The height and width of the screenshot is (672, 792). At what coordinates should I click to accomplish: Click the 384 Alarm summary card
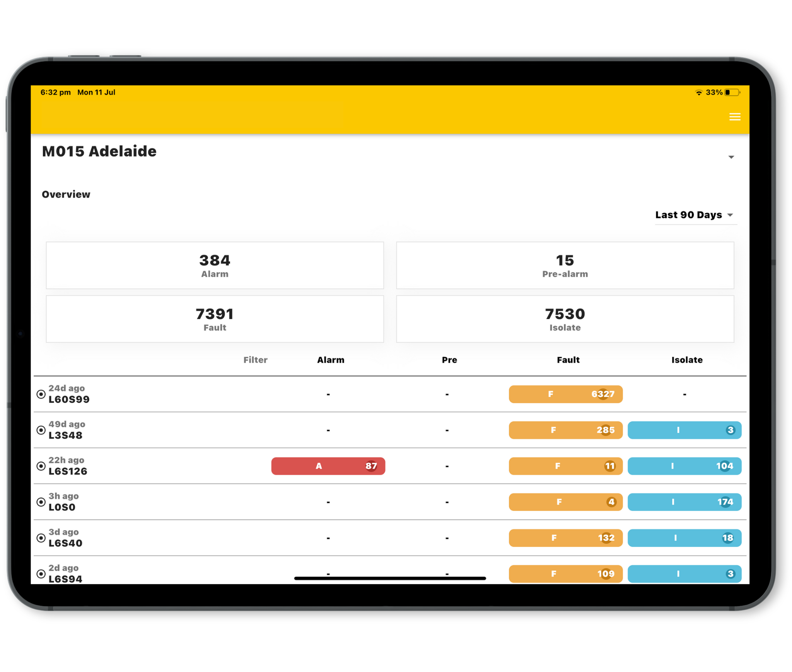[x=215, y=266]
